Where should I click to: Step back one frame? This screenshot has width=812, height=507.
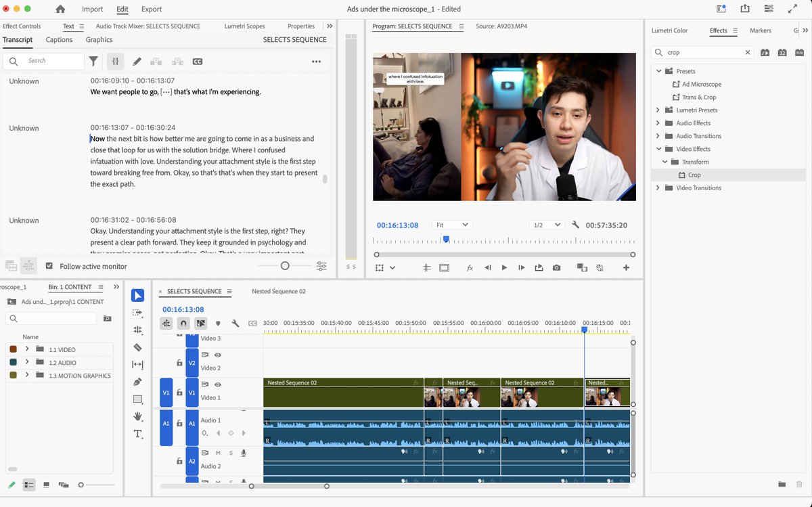pos(487,268)
